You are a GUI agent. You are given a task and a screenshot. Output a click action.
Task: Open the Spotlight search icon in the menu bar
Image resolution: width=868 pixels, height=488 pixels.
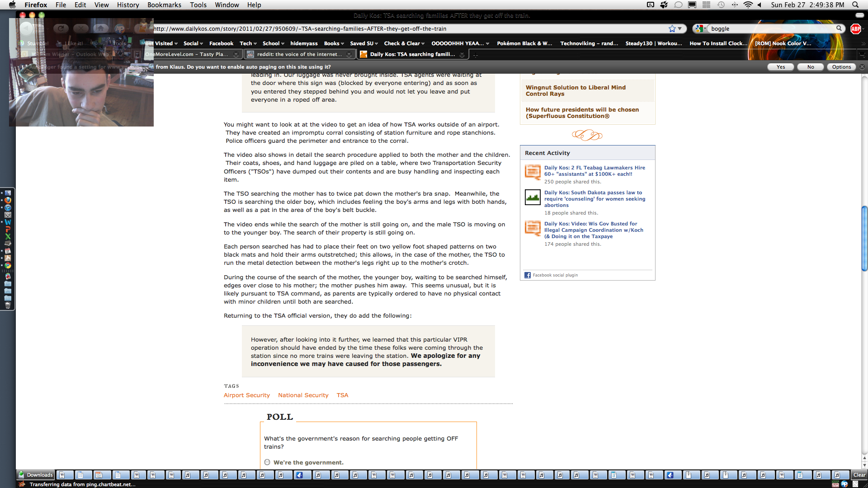coord(855,5)
